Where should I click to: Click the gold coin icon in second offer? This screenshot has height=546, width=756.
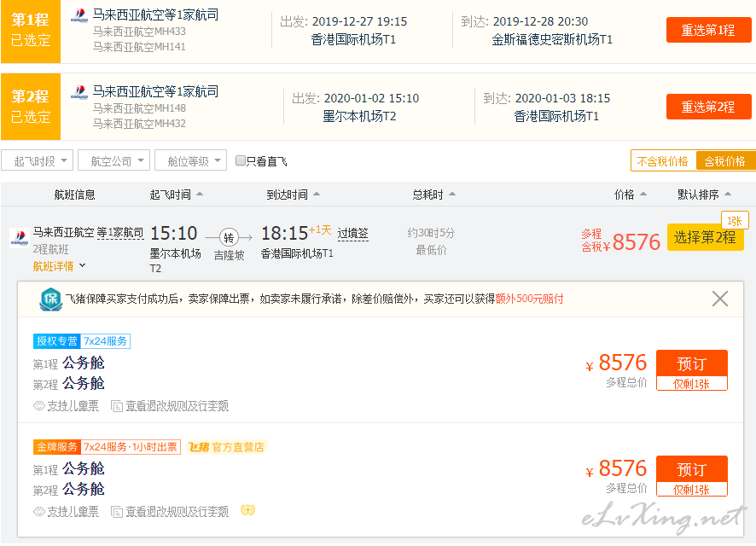247,510
